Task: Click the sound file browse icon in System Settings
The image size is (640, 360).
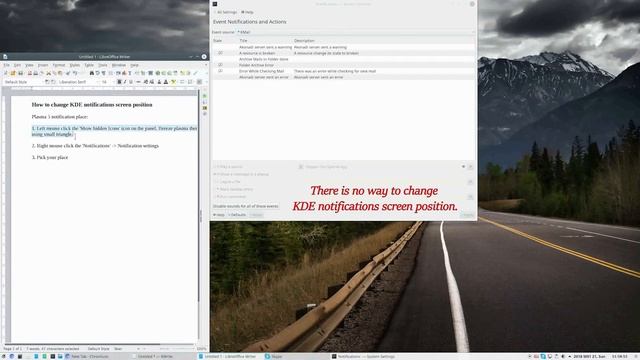Action: coord(470,167)
